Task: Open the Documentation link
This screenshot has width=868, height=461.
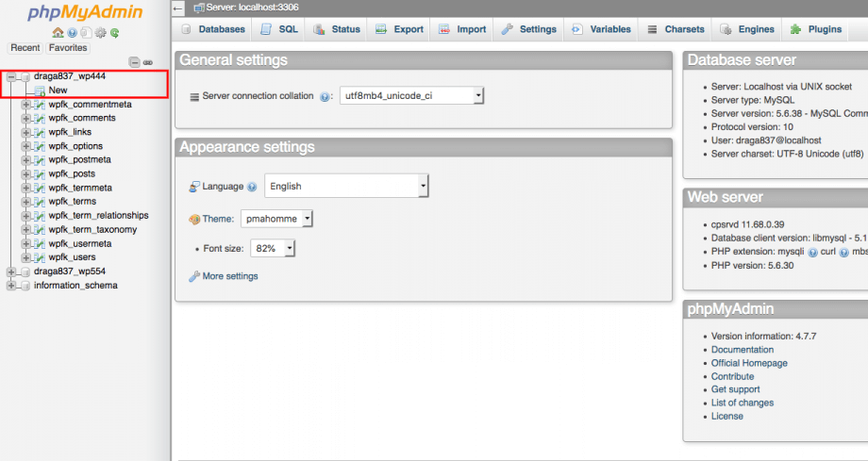Action: coord(743,350)
